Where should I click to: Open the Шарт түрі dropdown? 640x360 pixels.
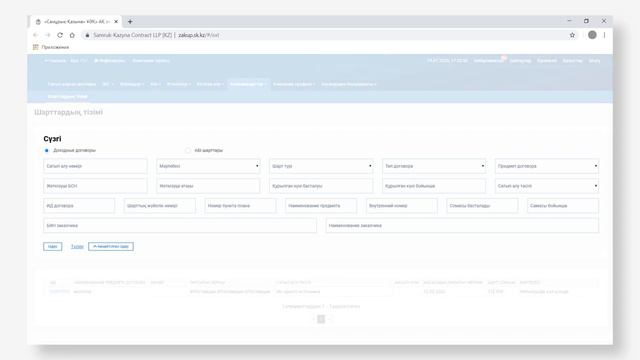pos(321,166)
